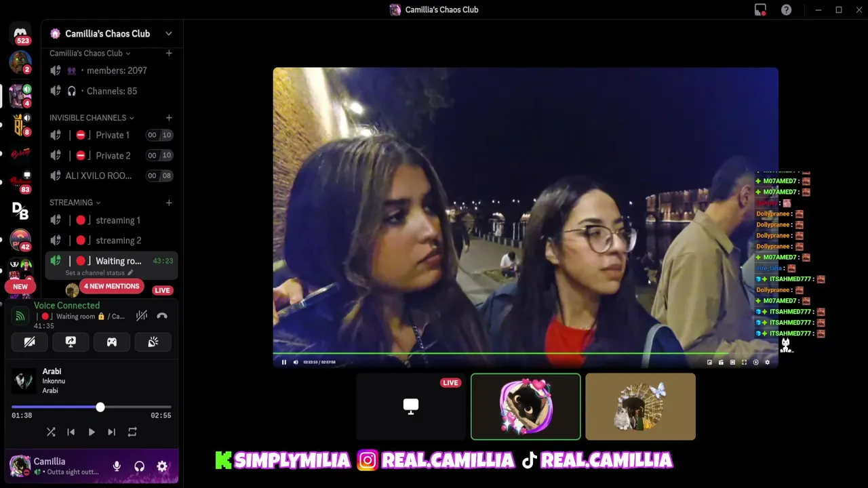Select the tan butterfly avatar participant tile

tap(640, 407)
